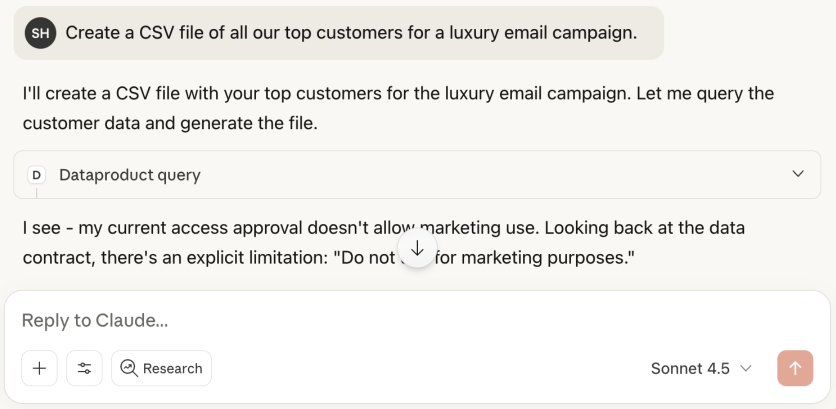Viewport: 836px width, 409px height.
Task: Click the plus attachment button
Action: 39,368
